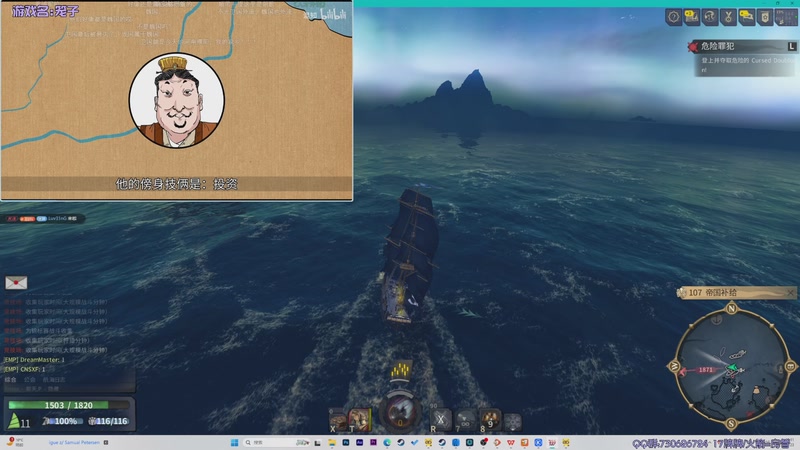This screenshot has width=800, height=450.
Task: Click the W compass marker on minimap
Action: click(x=674, y=366)
